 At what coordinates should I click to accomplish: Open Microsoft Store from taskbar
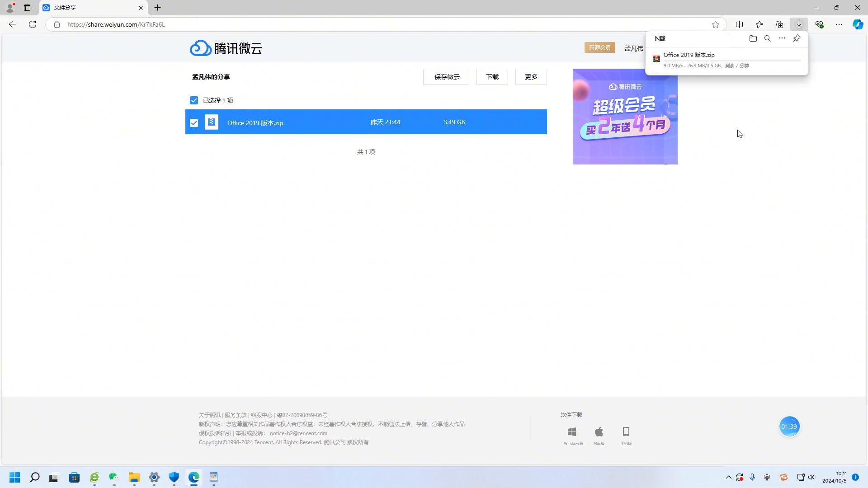74,477
